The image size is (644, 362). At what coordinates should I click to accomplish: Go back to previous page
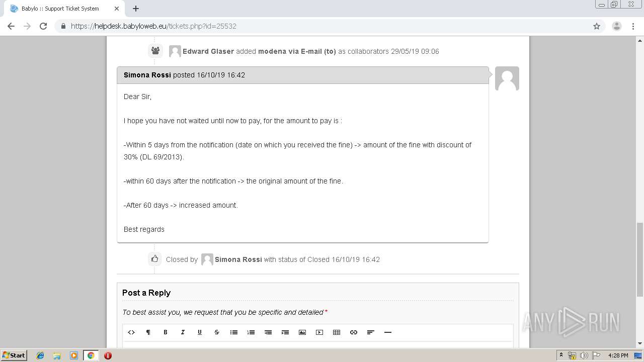pos(11,26)
